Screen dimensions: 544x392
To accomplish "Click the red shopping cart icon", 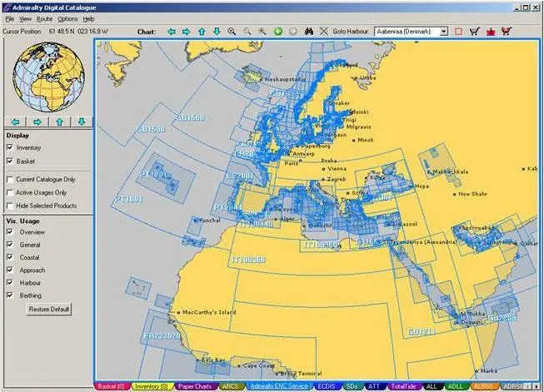I will pyautogui.click(x=507, y=32).
